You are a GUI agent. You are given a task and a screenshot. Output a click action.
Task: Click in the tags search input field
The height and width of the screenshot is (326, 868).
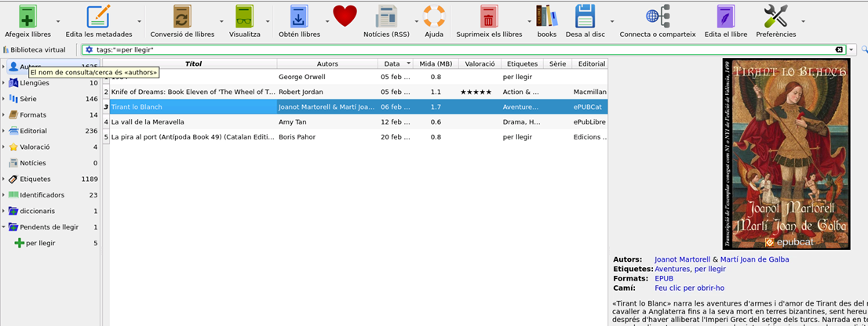coord(465,49)
